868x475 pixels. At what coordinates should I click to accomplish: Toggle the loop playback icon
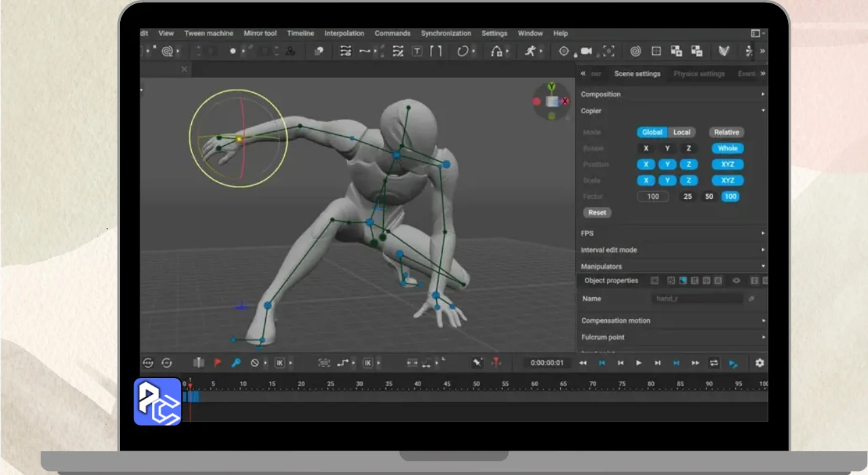tap(714, 363)
